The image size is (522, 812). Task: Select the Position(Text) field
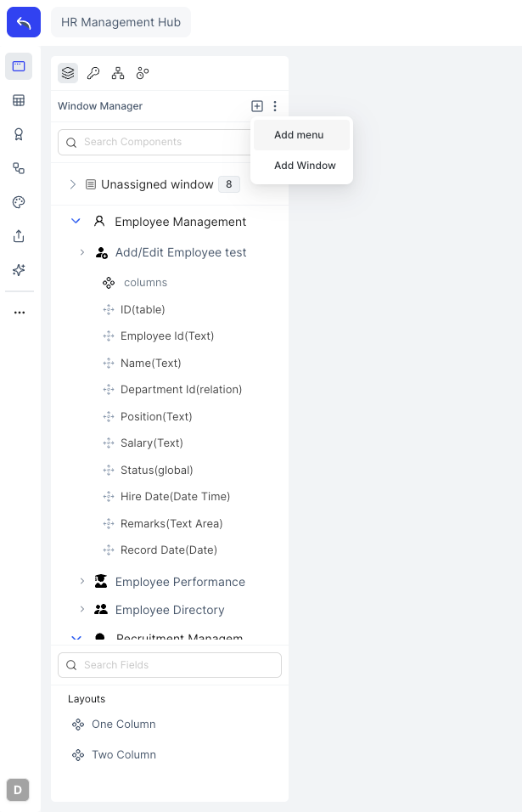156,417
